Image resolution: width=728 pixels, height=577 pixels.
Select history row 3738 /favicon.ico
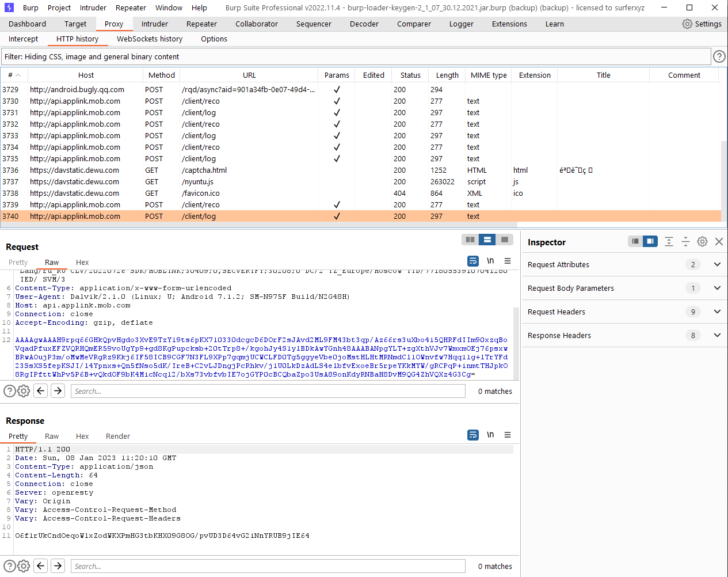click(361, 193)
